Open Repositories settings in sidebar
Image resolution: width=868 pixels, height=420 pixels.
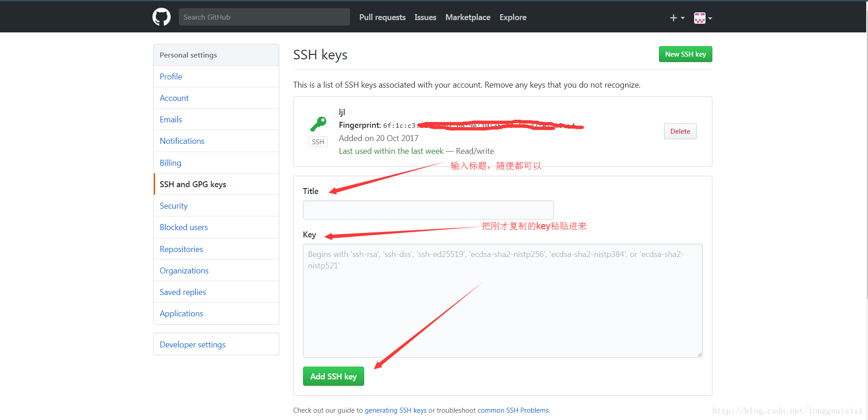click(x=216, y=249)
